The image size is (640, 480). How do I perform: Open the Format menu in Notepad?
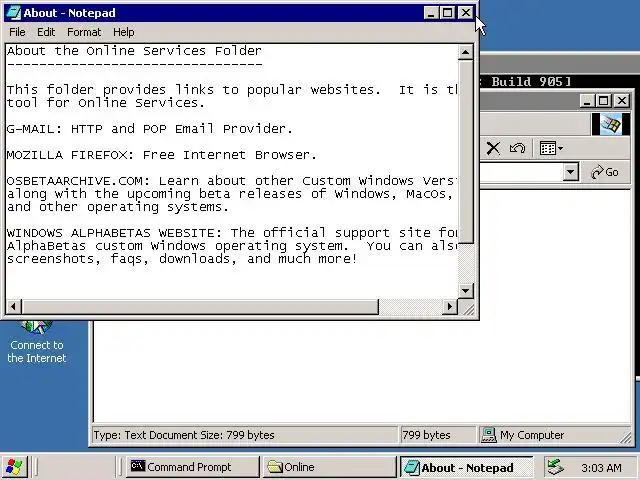click(84, 32)
